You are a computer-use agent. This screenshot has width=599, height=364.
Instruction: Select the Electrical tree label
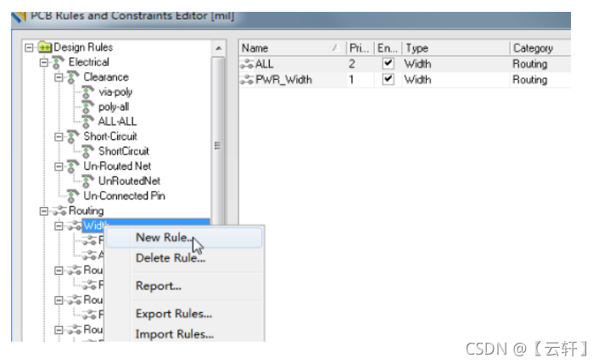(x=88, y=62)
